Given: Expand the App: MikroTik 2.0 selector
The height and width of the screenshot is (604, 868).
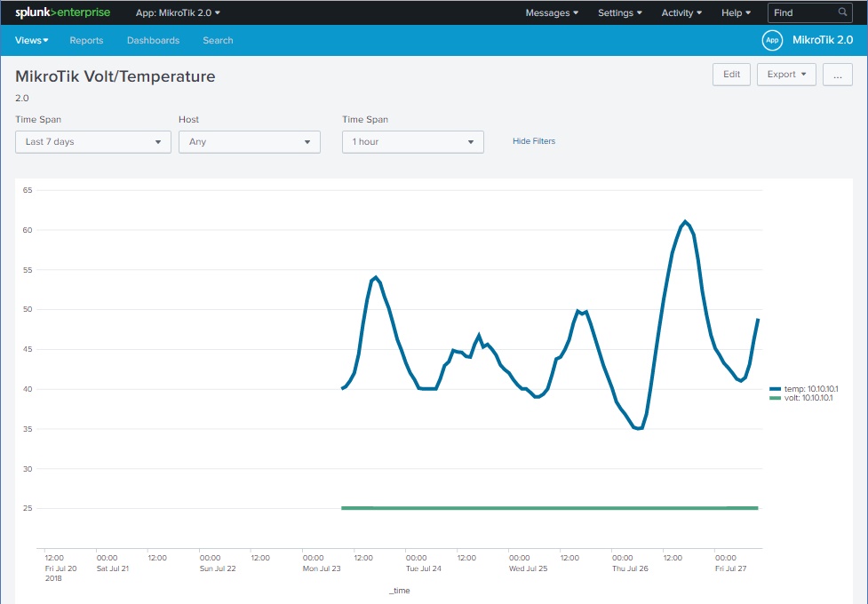Looking at the screenshot, I should pos(178,13).
